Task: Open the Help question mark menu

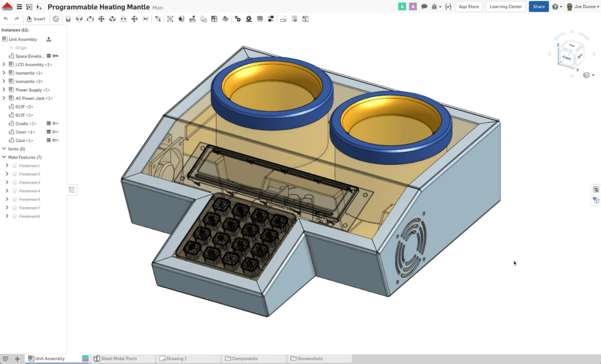Action: pos(555,6)
